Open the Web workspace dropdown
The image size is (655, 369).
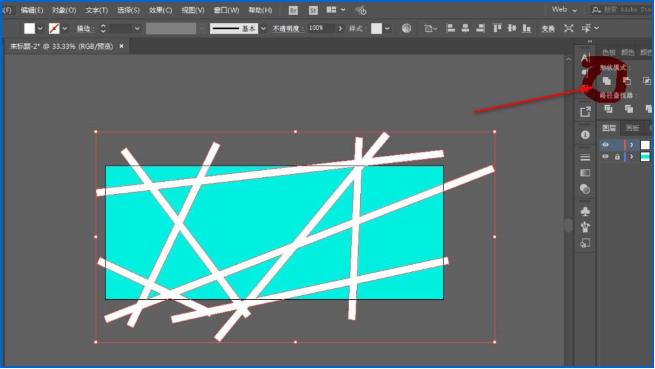click(x=564, y=9)
